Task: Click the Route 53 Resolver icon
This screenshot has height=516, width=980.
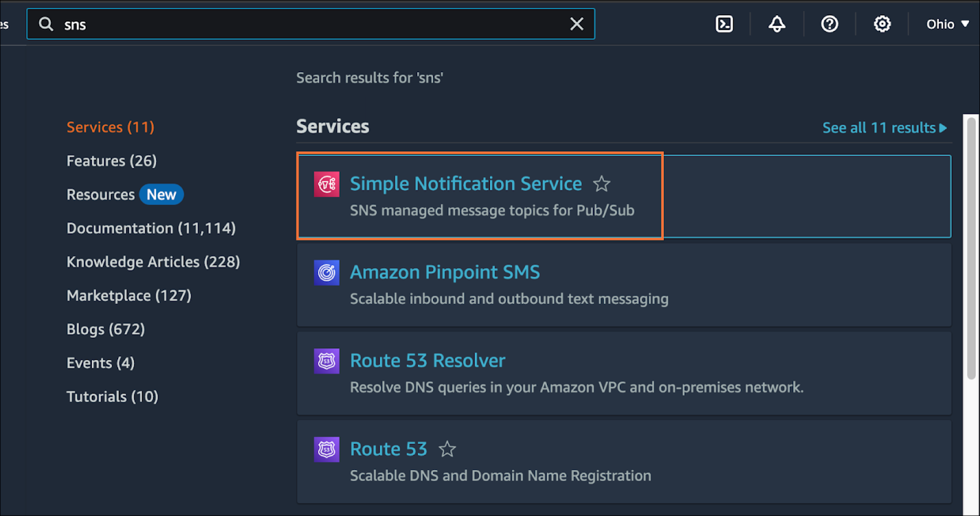Action: point(326,361)
